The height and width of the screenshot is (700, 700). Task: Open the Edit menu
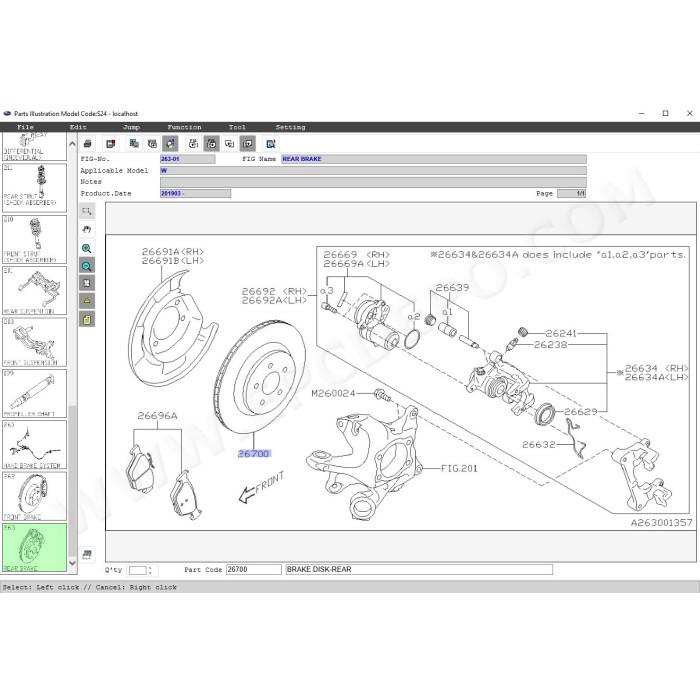pyautogui.click(x=78, y=127)
